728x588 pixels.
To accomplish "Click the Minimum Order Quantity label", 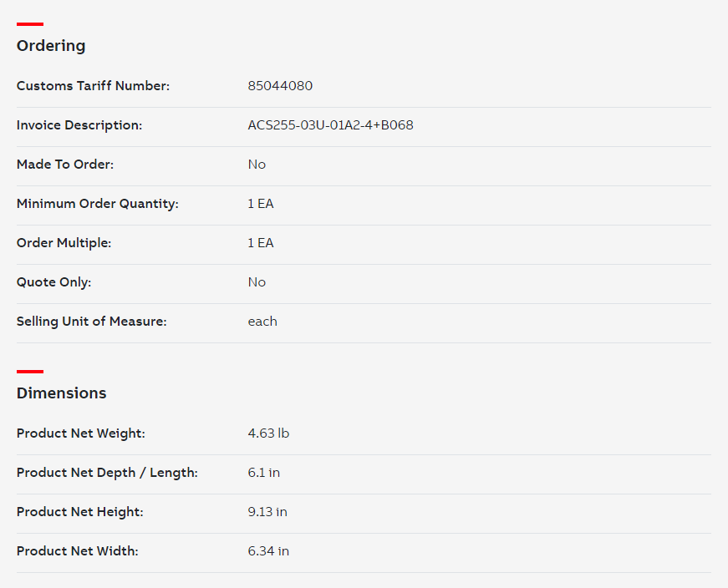I will [98, 204].
